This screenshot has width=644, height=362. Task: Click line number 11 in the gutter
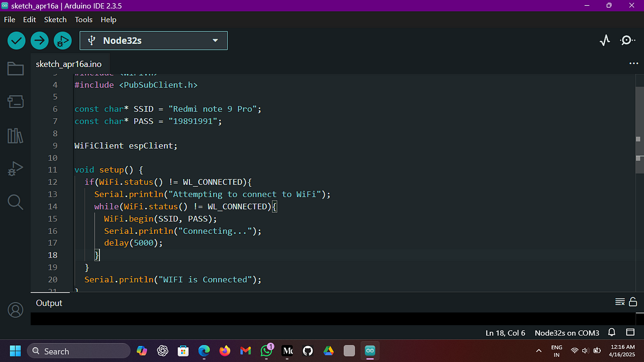tap(53, 170)
